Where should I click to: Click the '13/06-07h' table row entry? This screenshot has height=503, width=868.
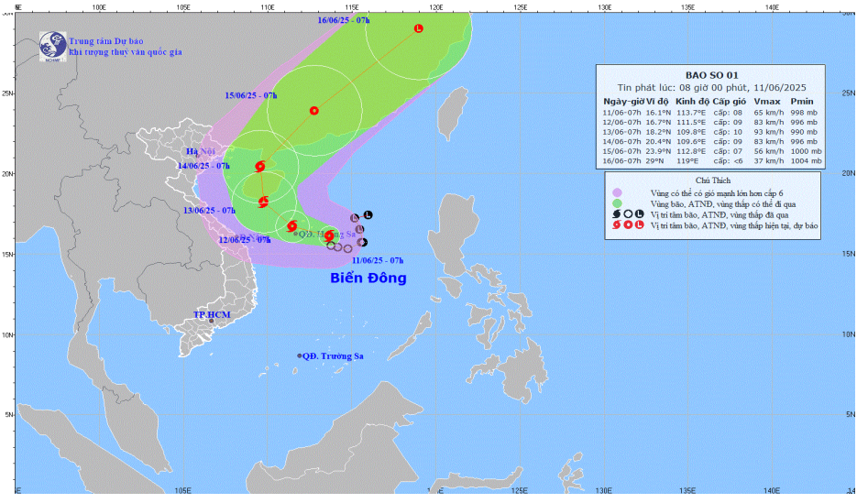(621, 132)
